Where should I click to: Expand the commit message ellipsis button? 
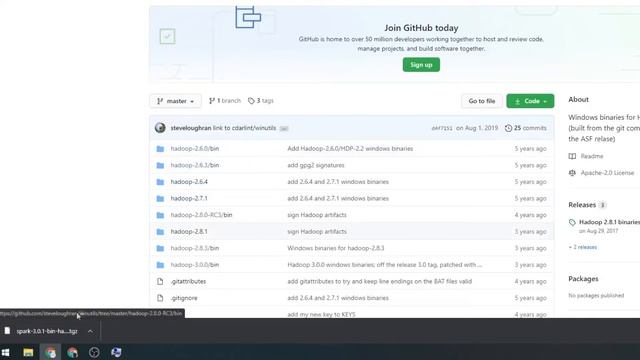284,128
